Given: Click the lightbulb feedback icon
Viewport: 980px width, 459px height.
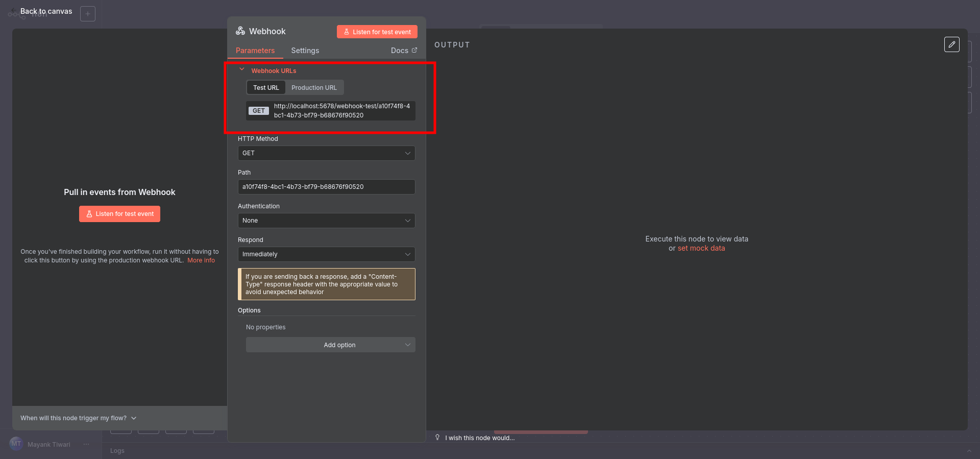Looking at the screenshot, I should 437,438.
